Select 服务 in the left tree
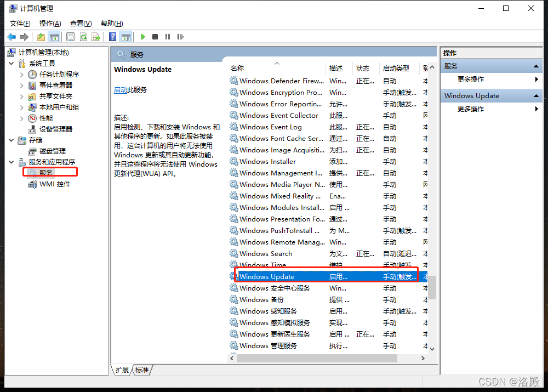Image resolution: width=548 pixels, height=392 pixels. click(46, 173)
